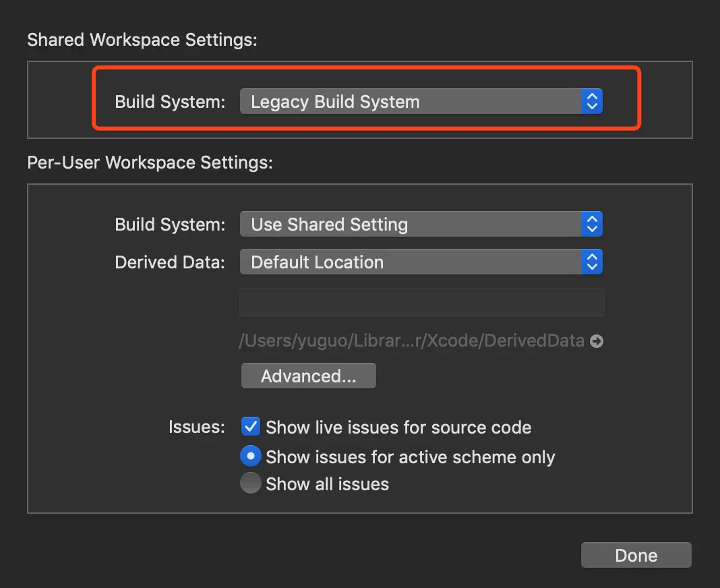Click the Advanced... button
Image resolution: width=720 pixels, height=588 pixels.
pyautogui.click(x=309, y=376)
